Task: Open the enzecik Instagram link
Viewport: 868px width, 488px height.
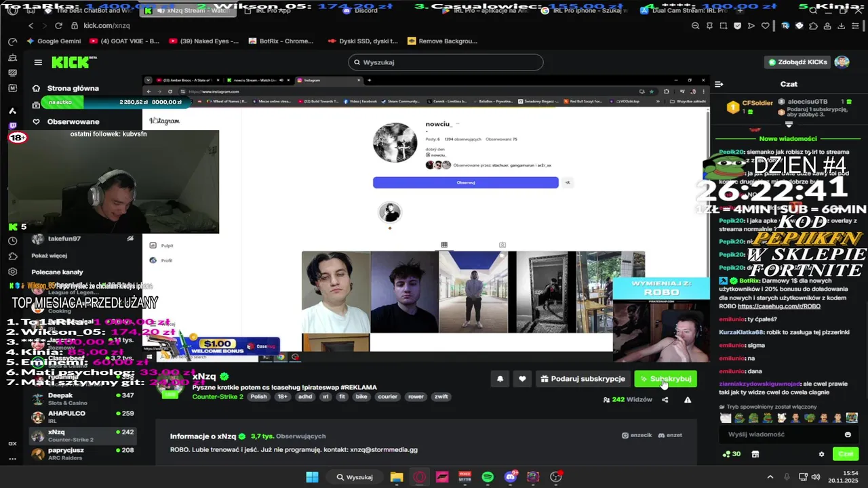Action: pos(637,435)
